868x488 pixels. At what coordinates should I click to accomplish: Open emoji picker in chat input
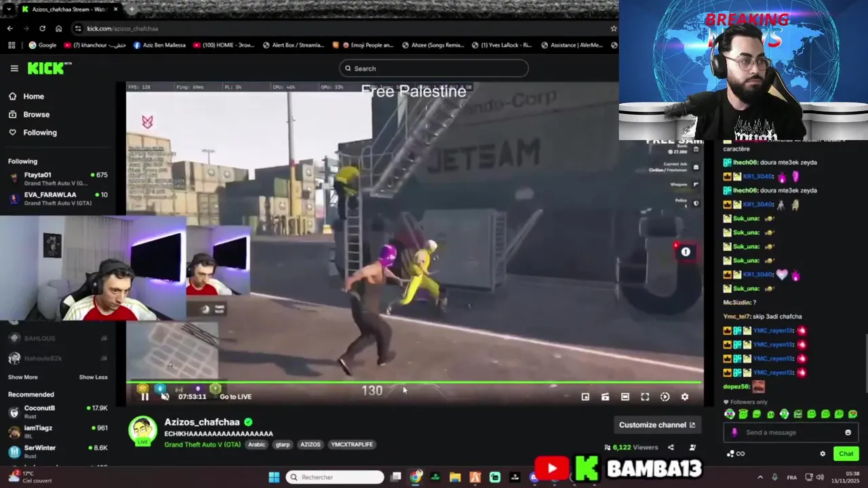click(848, 432)
